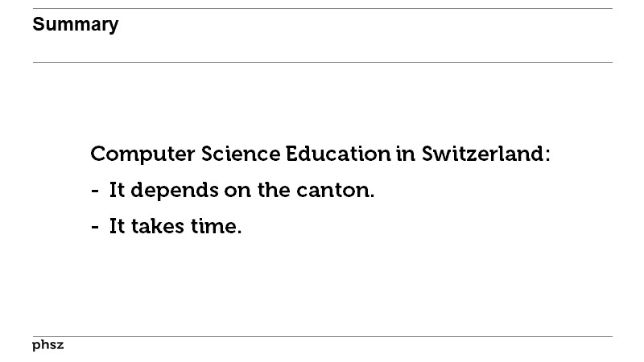
Task: Select the word "Switzerland" in the heading
Action: coord(482,154)
